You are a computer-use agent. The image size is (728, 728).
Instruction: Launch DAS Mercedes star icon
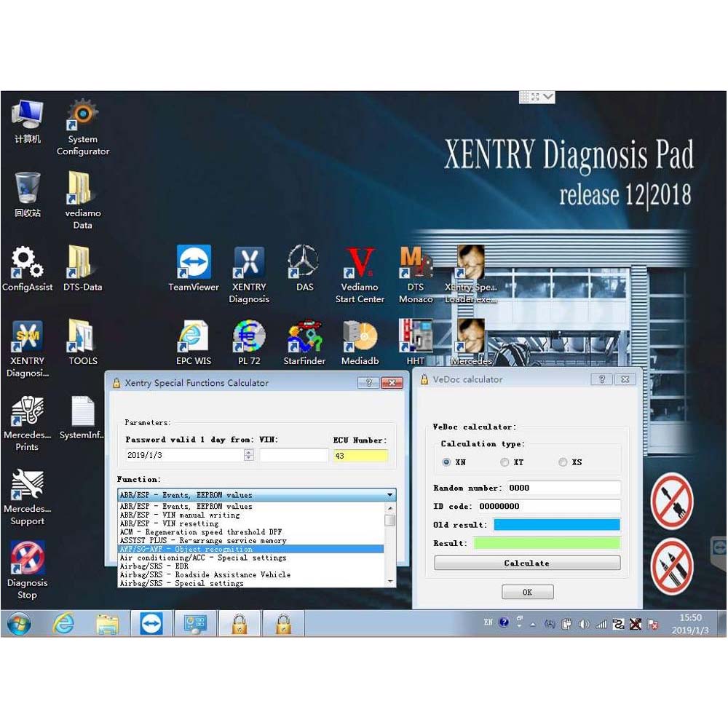[x=304, y=269]
